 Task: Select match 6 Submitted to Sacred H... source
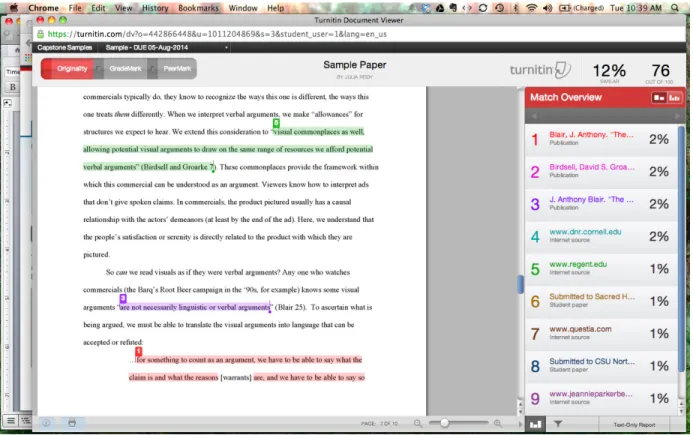(x=601, y=301)
